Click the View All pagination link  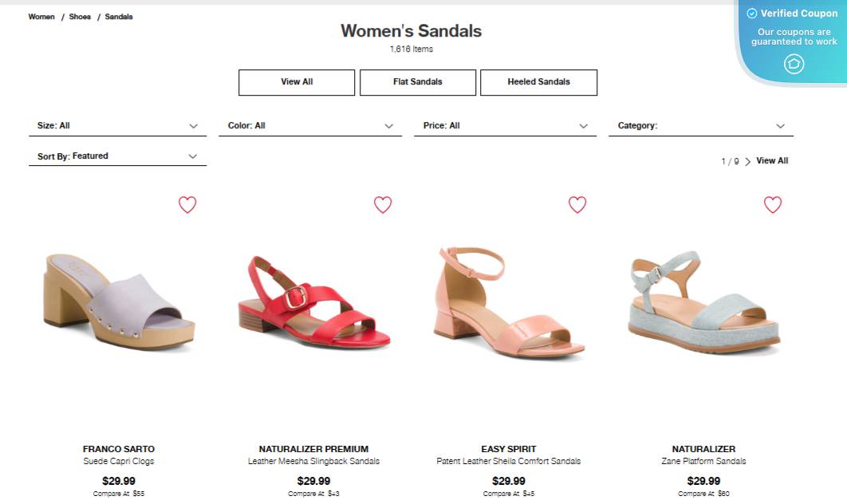click(772, 160)
